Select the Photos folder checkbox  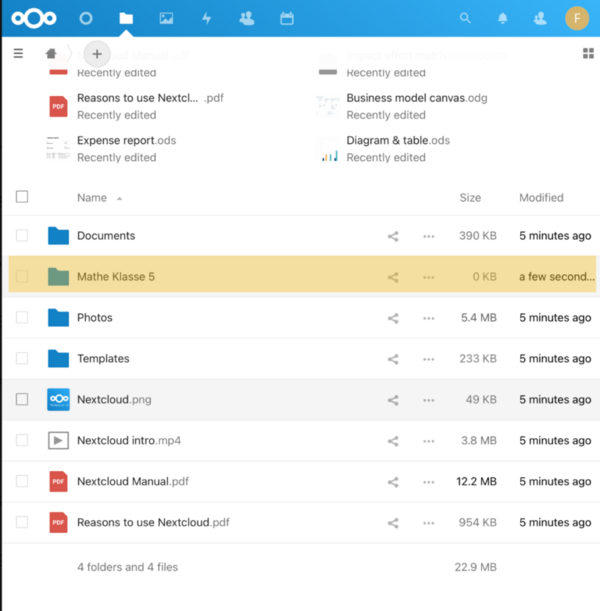tap(22, 317)
